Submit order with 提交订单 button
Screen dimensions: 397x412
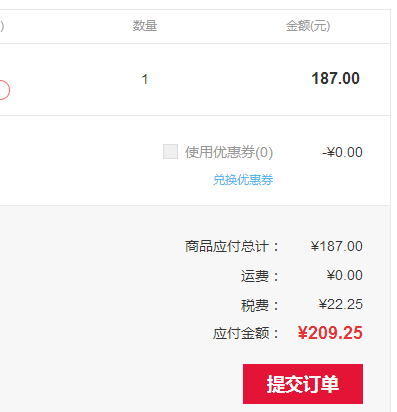point(303,384)
